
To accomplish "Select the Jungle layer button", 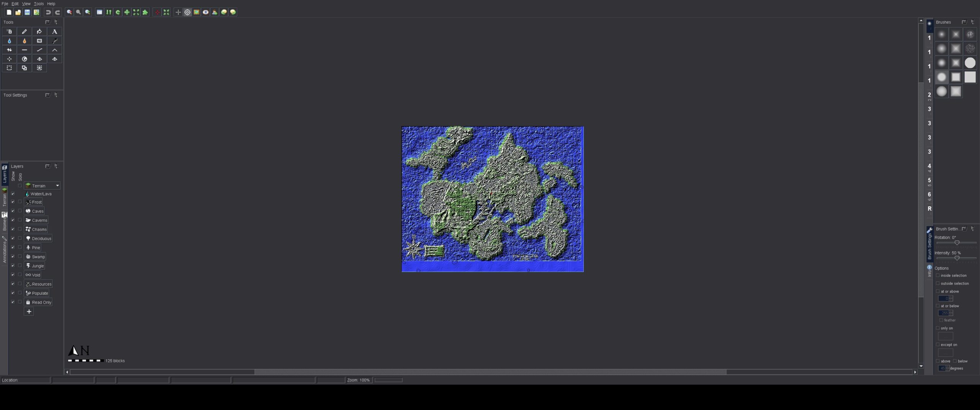I will coord(35,266).
